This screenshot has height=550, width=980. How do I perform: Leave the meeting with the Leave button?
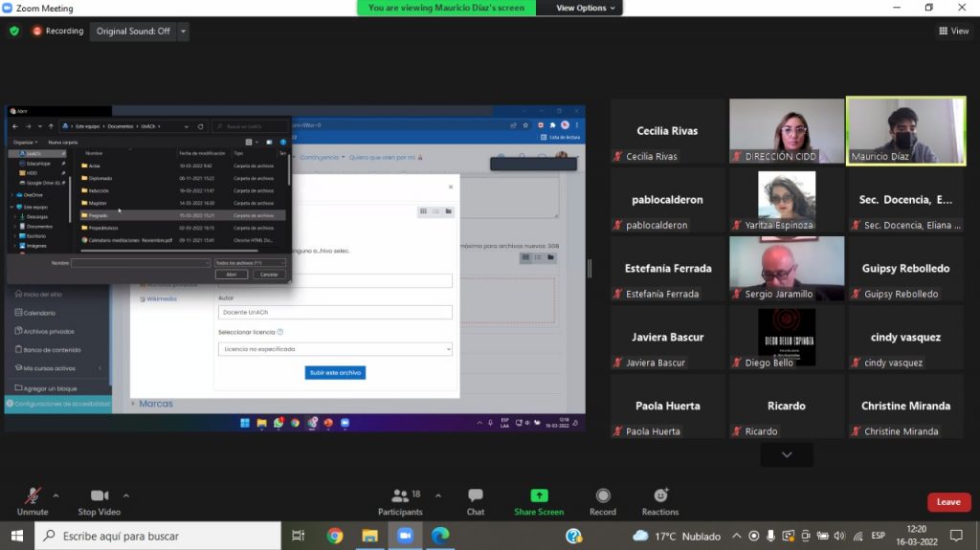948,502
